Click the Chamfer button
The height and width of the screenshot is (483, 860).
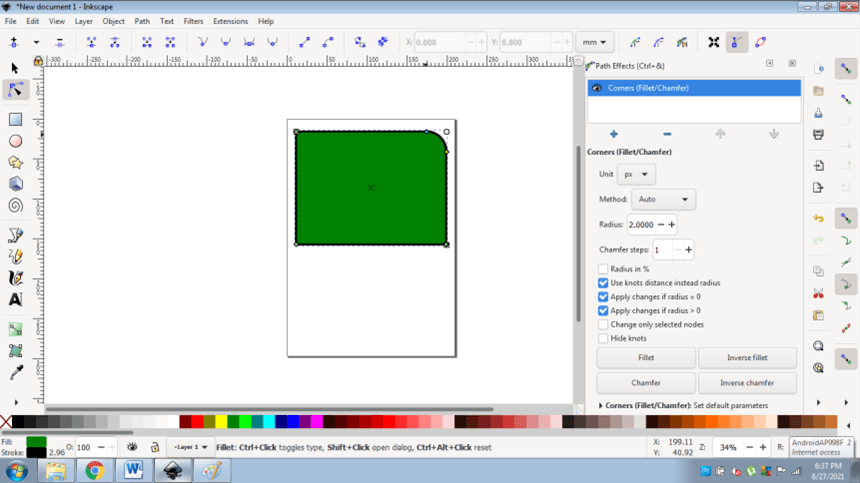645,383
